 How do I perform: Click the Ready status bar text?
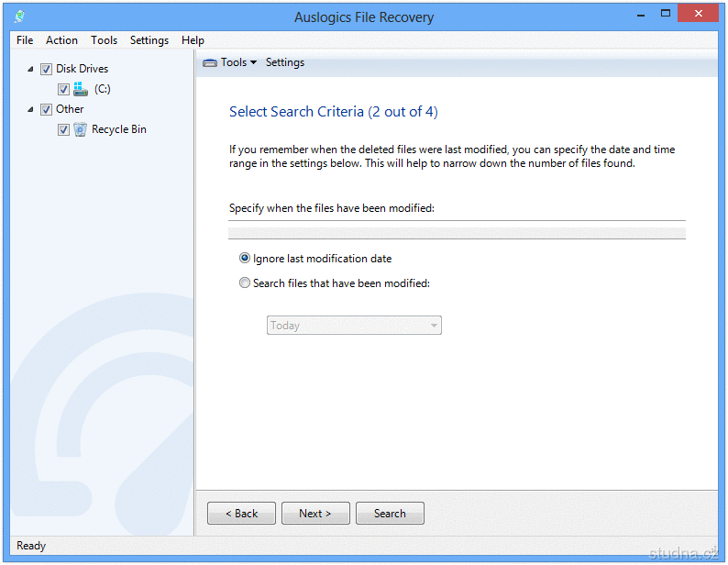(x=31, y=546)
